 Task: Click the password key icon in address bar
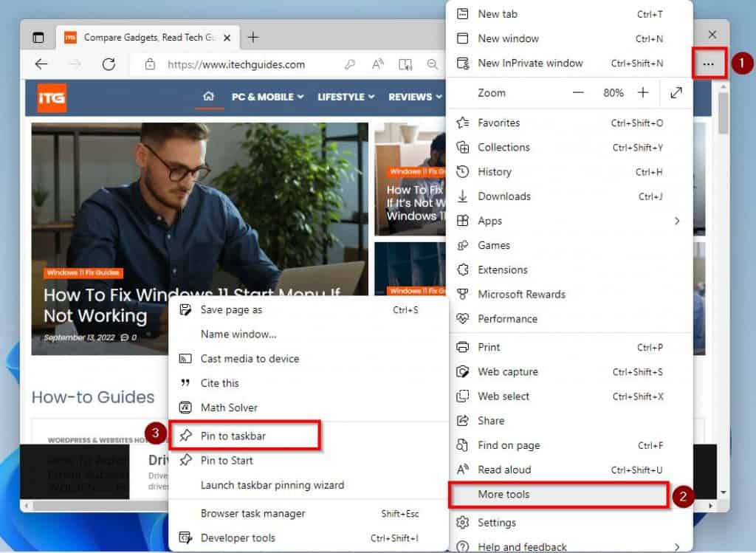tap(350, 64)
